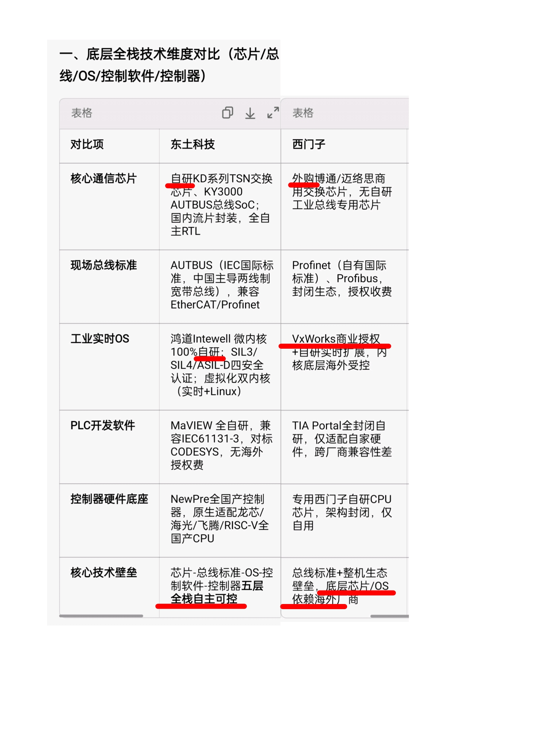
Task: Click the '工业实时OS' row label
Action: pos(100,339)
